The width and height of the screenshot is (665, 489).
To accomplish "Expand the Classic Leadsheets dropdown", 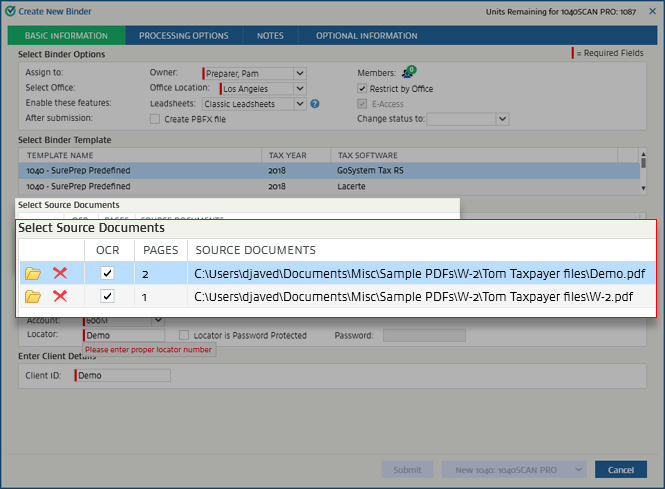I will point(300,103).
